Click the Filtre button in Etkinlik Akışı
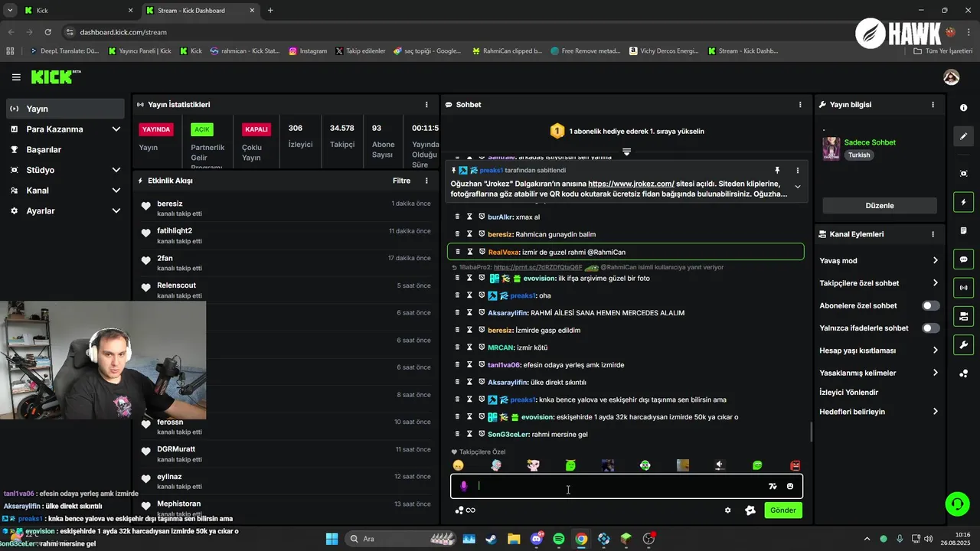This screenshot has height=551, width=980. click(402, 181)
